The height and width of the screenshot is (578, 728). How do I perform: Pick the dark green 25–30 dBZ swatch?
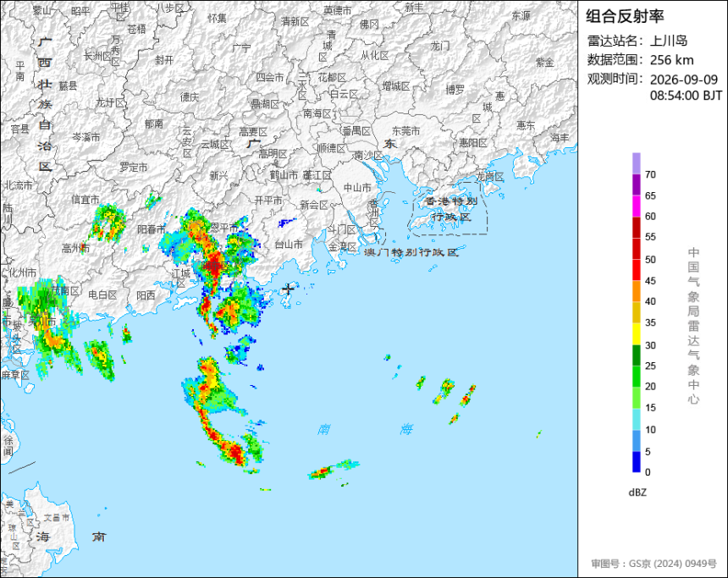click(636, 355)
